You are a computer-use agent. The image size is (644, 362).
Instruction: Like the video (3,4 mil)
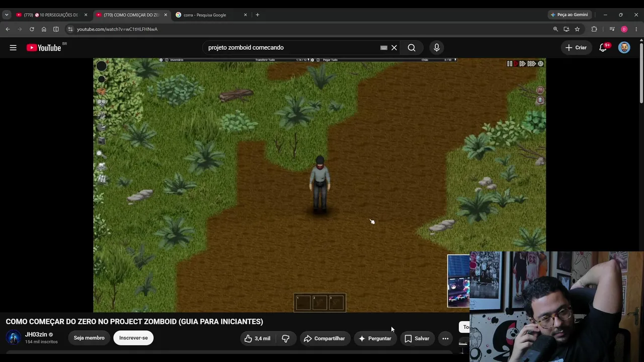257,338
